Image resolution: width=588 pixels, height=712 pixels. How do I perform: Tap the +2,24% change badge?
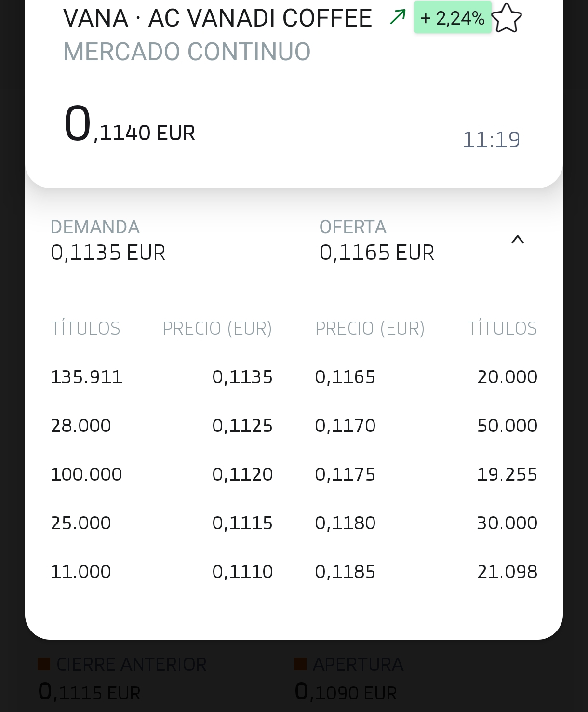(x=452, y=18)
